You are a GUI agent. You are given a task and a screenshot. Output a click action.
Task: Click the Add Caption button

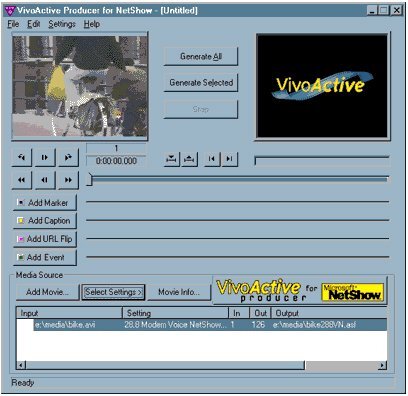45,221
